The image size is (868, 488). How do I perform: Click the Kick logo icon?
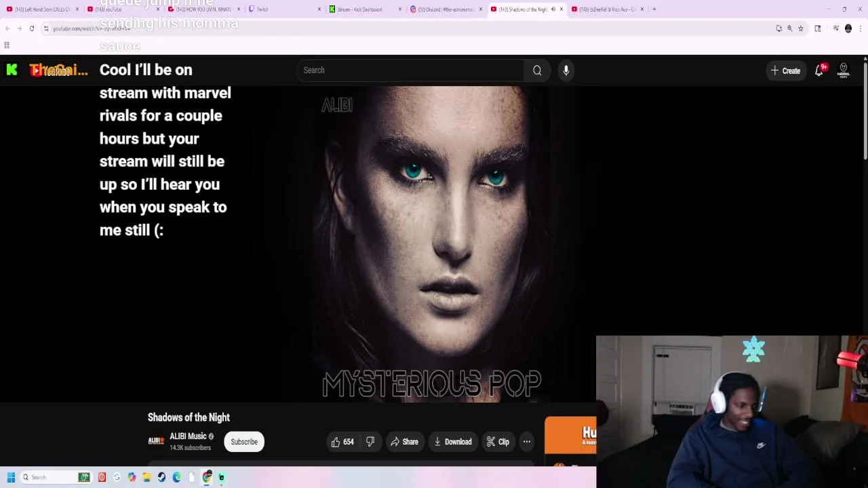12,70
